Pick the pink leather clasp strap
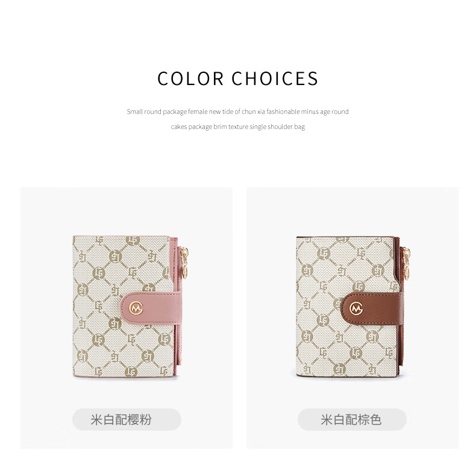The height and width of the screenshot is (462, 476). (x=151, y=307)
